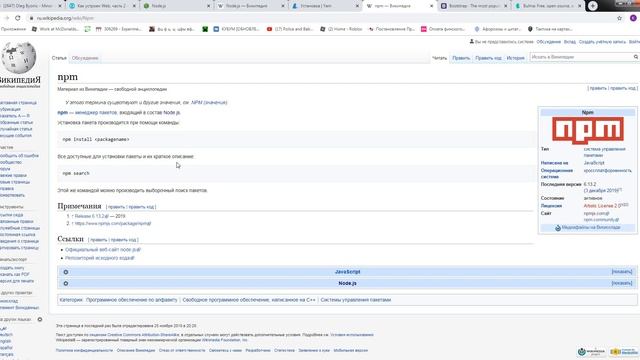Click the top-right править link above the infobox
The image size is (640, 360).
(598, 88)
